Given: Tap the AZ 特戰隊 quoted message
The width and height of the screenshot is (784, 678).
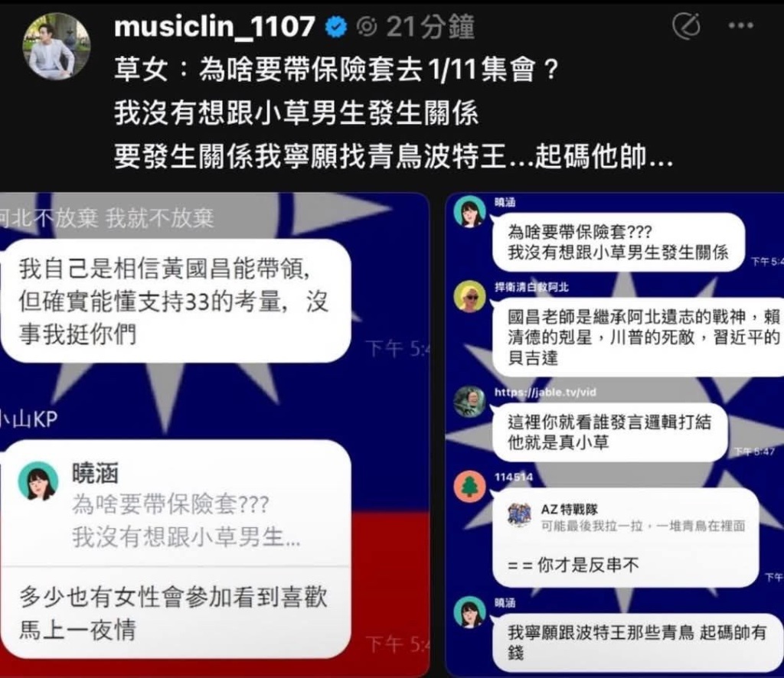Looking at the screenshot, I should point(626,517).
